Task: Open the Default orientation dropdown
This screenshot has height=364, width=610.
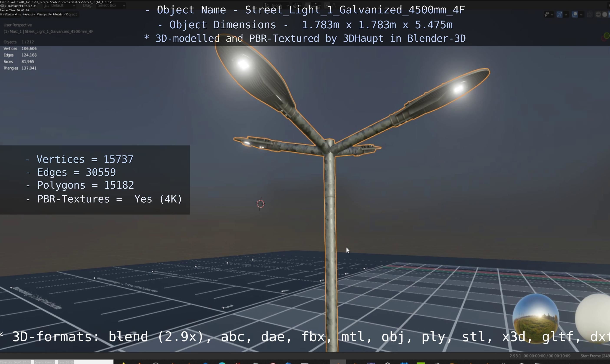Action: (60, 5)
